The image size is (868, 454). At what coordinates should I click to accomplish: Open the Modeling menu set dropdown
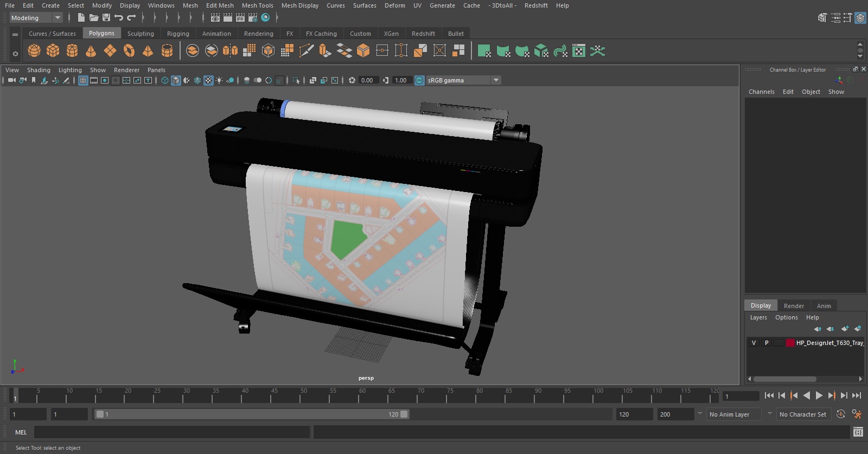(36, 18)
